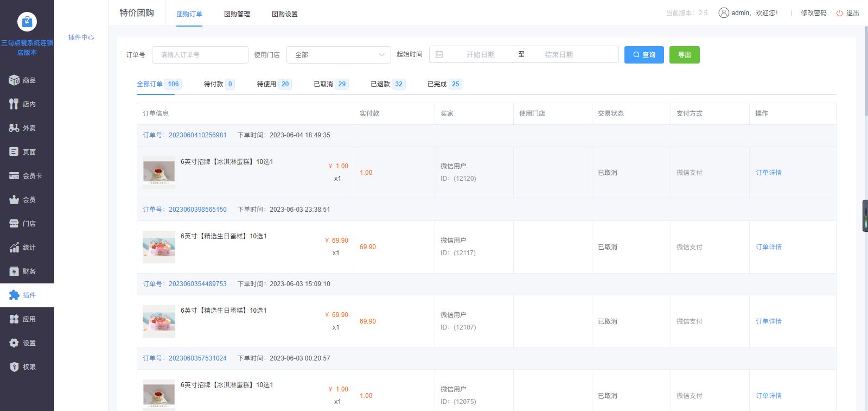868x411 pixels.
Task: Click birthday cake thumbnail for order 2023060398565150
Action: (x=159, y=247)
